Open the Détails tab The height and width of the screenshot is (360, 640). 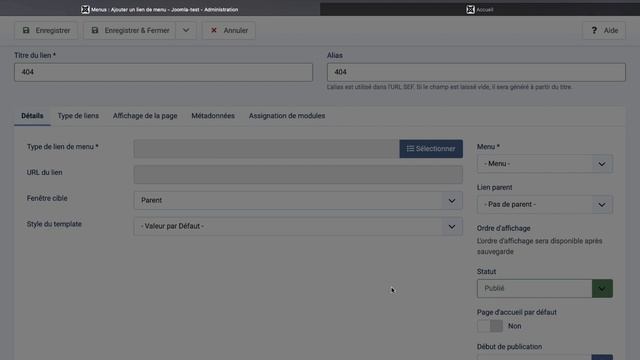pyautogui.click(x=32, y=116)
